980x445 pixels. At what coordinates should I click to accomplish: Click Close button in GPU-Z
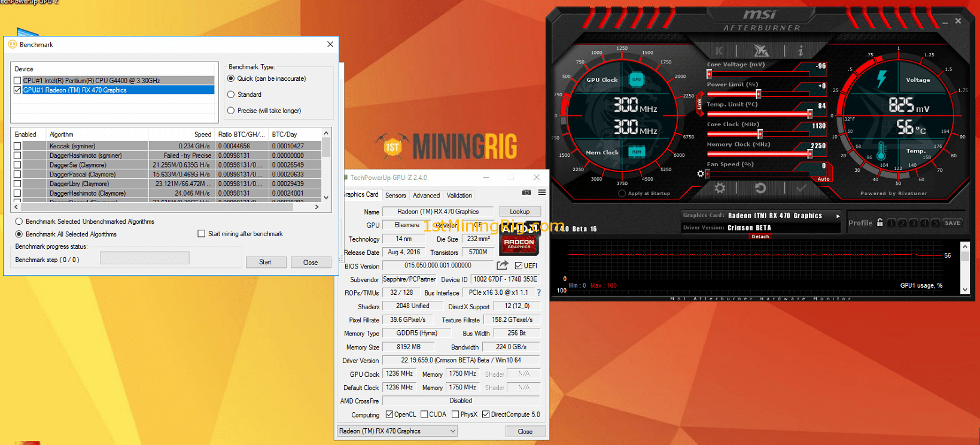coord(525,431)
